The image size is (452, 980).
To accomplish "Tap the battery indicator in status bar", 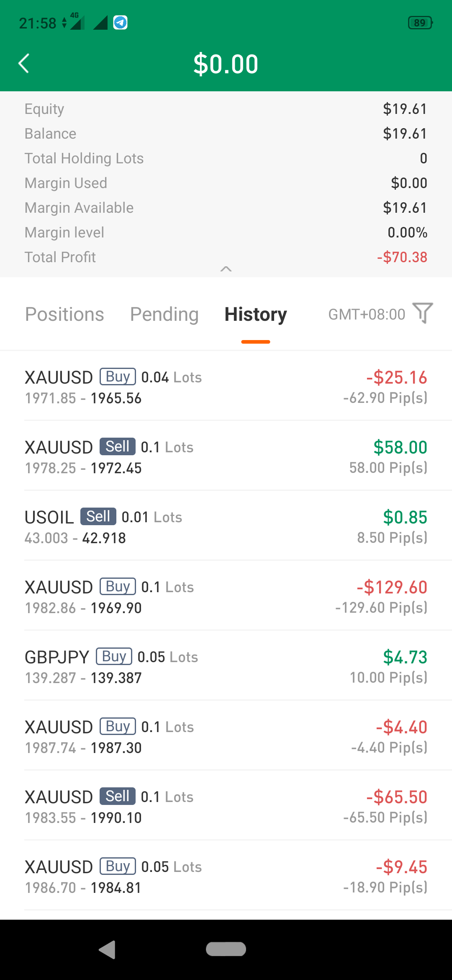I will click(x=420, y=23).
